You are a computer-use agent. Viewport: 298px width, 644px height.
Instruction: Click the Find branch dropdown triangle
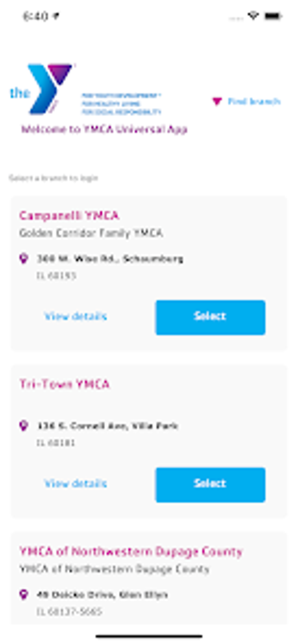tap(217, 101)
